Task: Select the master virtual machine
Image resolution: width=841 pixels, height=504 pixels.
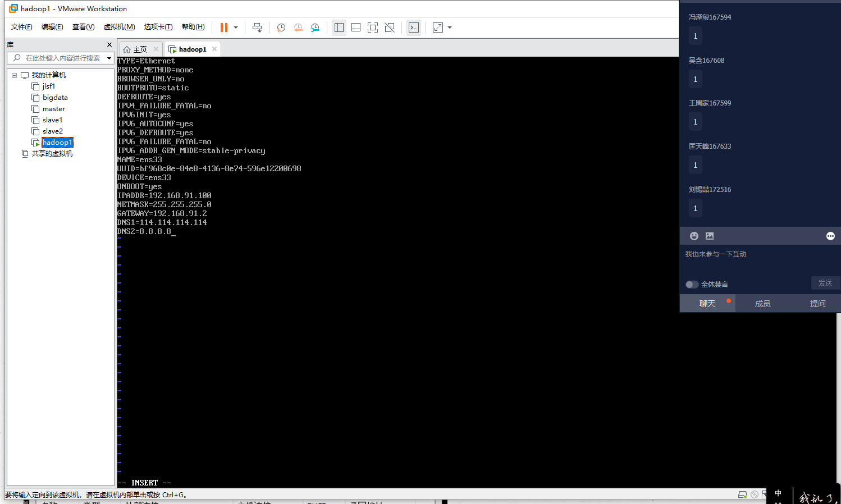Action: pyautogui.click(x=54, y=109)
